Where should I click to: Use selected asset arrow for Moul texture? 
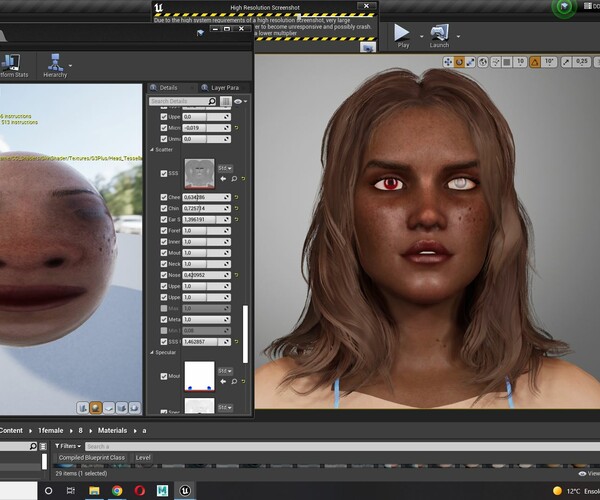[x=223, y=381]
